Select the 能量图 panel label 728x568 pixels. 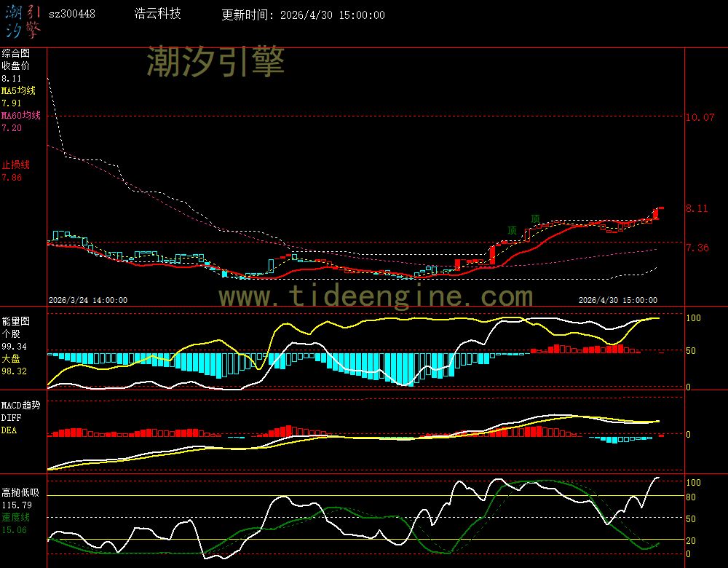click(15, 320)
